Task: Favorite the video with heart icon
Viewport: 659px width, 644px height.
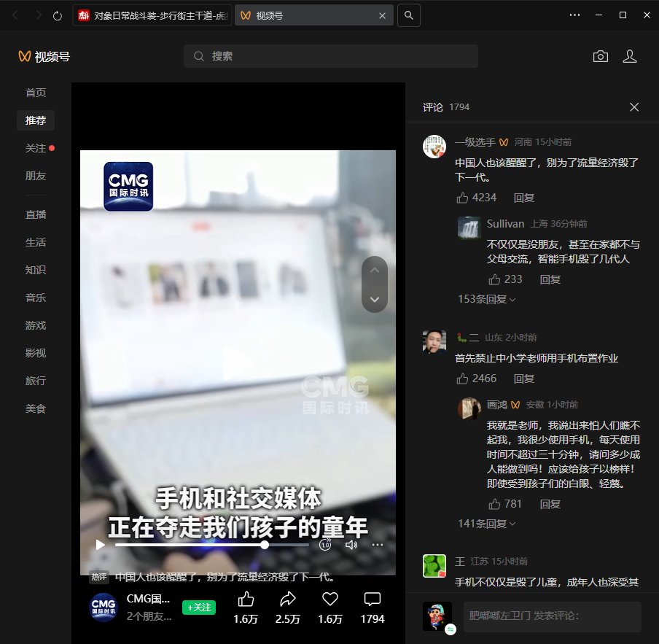Action: 330,599
